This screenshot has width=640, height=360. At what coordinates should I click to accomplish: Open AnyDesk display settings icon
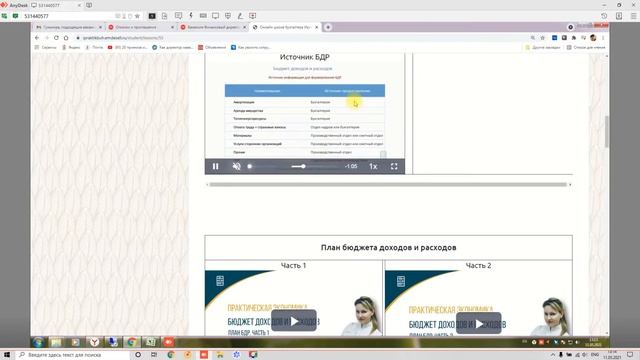215,16
